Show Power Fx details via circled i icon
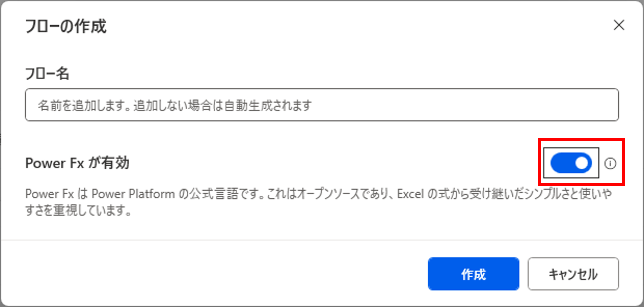644x307 pixels. tap(610, 163)
